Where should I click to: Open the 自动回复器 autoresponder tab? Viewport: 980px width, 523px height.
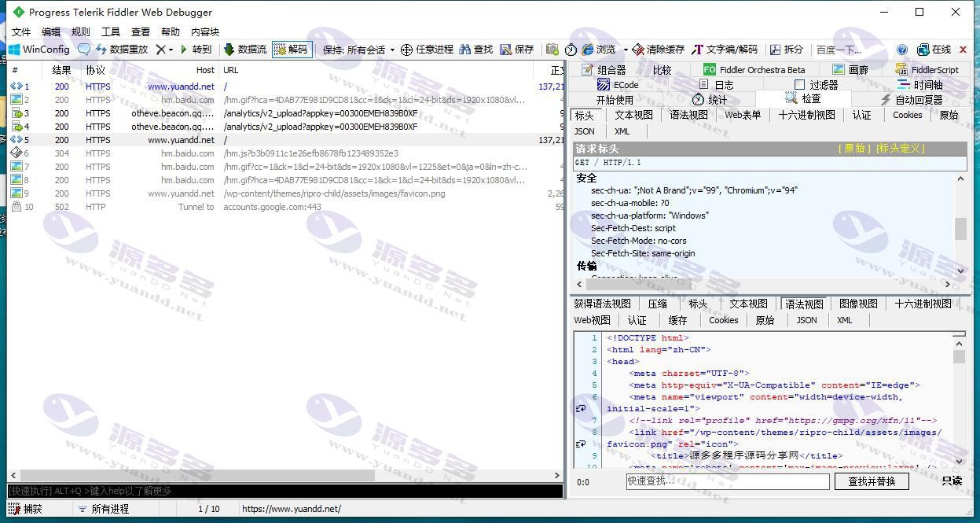point(911,99)
